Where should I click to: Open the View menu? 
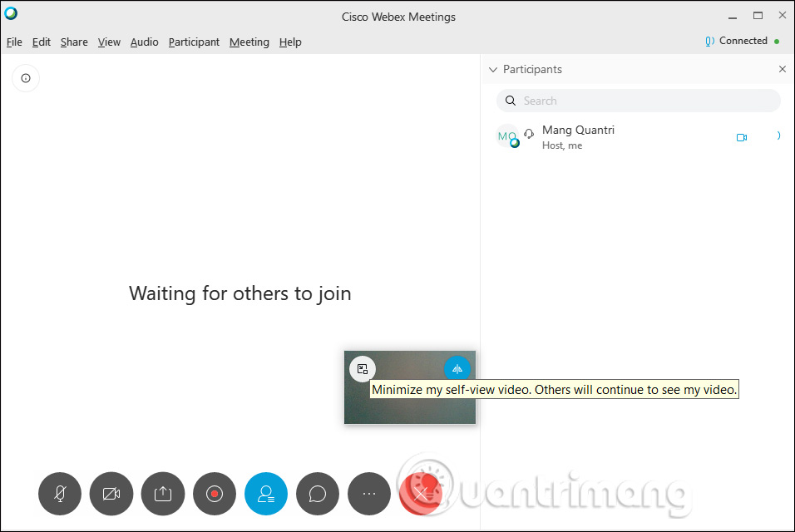coord(109,42)
